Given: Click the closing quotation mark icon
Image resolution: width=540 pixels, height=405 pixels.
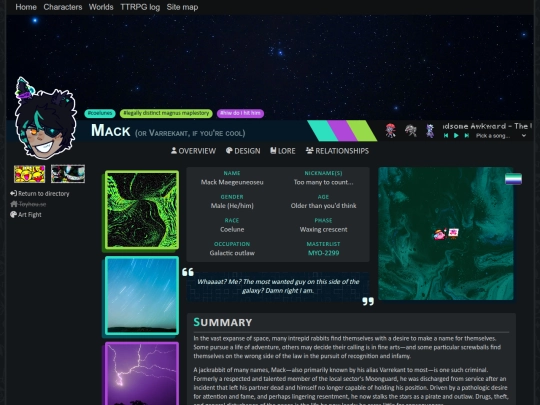Looking at the screenshot, I should coord(368,301).
